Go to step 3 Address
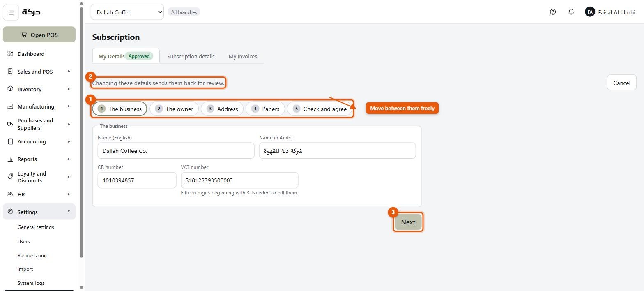This screenshot has width=644, height=291. [222, 109]
